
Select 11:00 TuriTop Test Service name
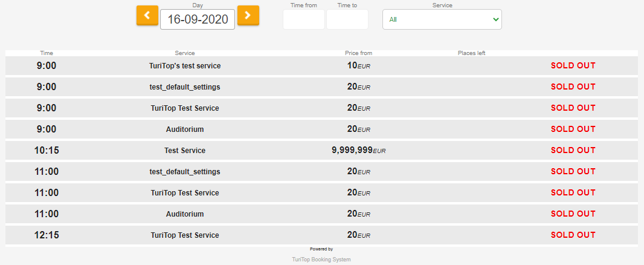[185, 193]
